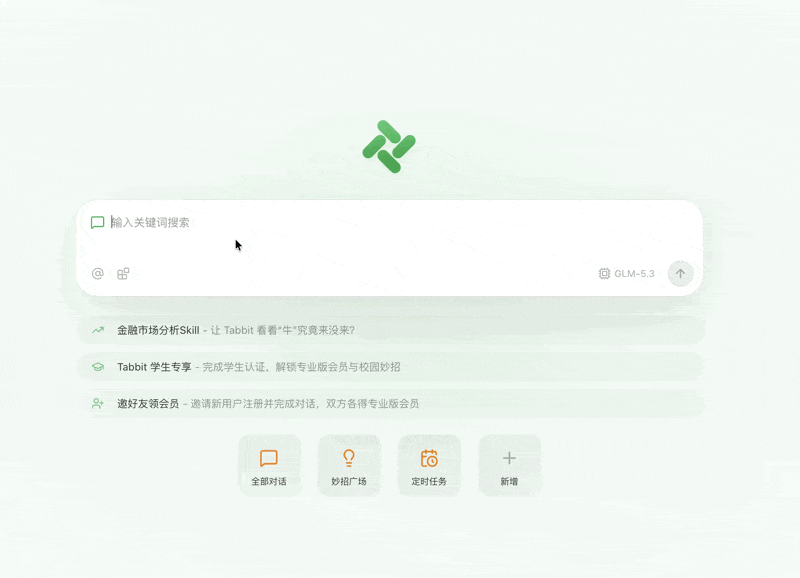Image resolution: width=800 pixels, height=578 pixels.
Task: Open the GLM-5.3 model selector
Action: pos(627,274)
